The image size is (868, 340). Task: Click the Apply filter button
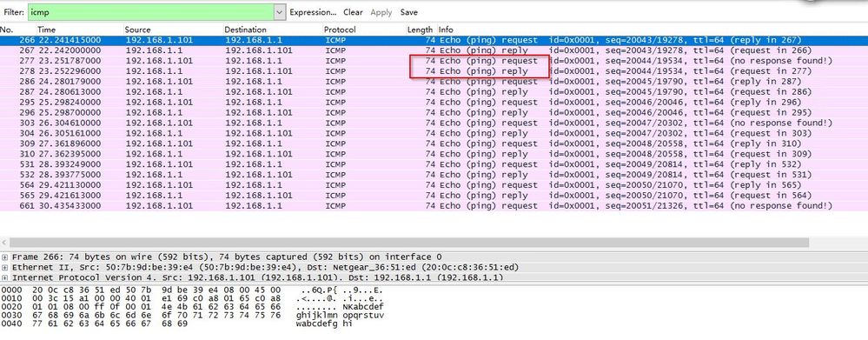click(381, 12)
